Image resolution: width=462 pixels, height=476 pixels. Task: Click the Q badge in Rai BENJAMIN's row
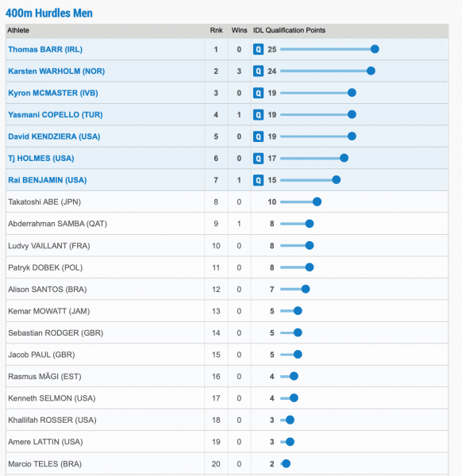[258, 180]
